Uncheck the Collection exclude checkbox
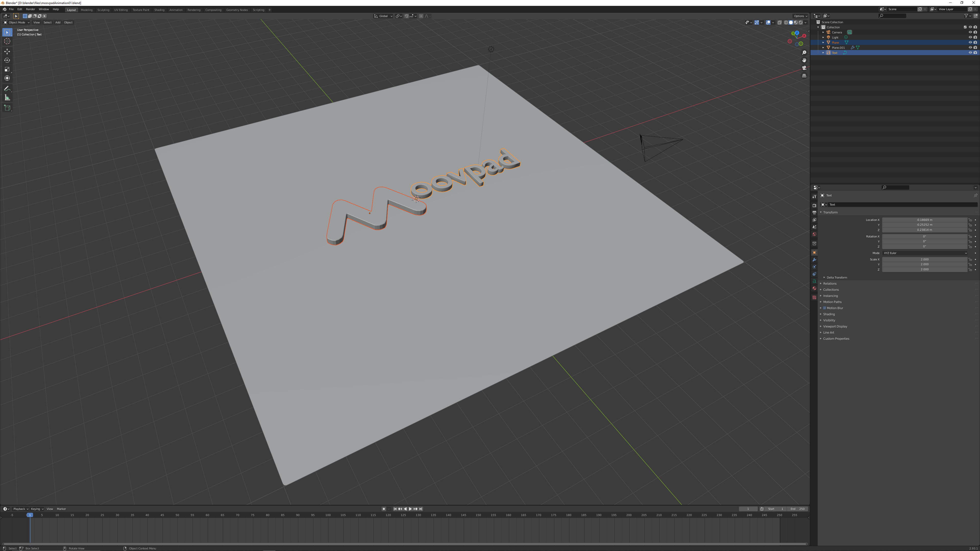Viewport: 980px width, 551px height. point(965,27)
